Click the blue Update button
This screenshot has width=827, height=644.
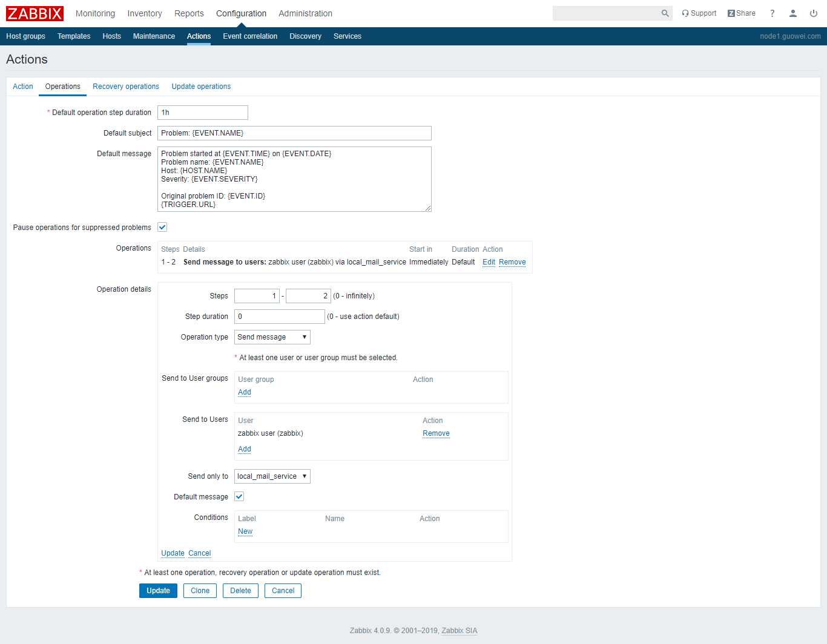click(x=158, y=591)
